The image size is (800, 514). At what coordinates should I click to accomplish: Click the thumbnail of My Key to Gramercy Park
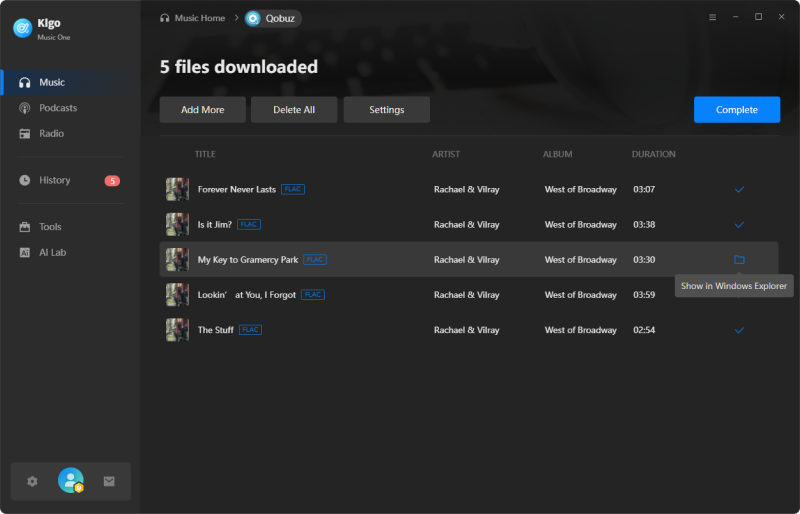pos(177,259)
